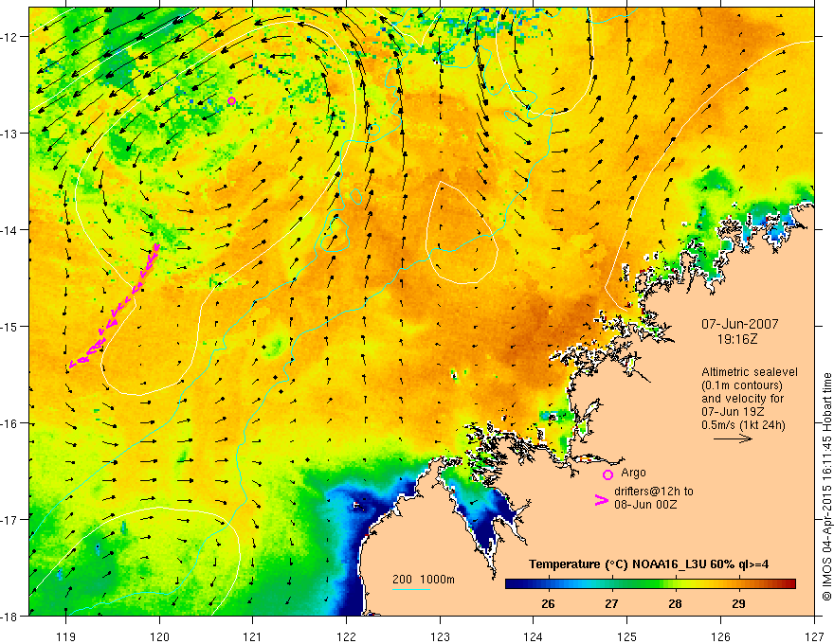834x644 pixels.
Task: Click the temperature color bar
Action: point(650,584)
